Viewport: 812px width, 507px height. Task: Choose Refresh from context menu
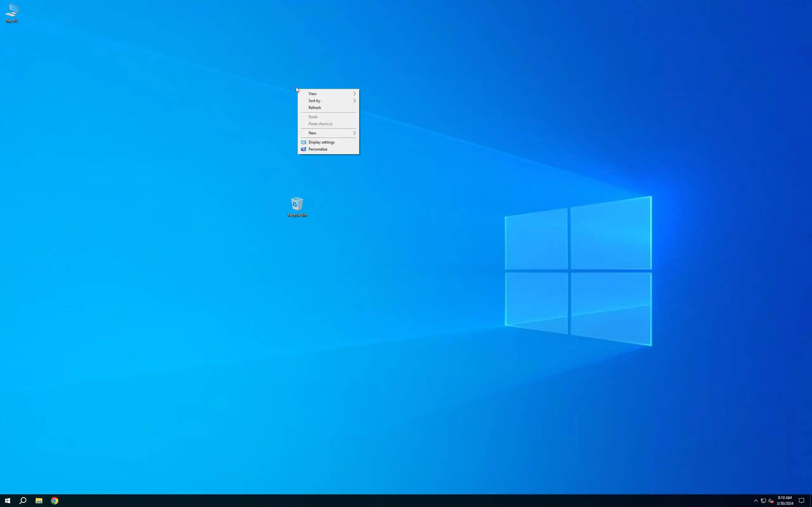(x=315, y=108)
